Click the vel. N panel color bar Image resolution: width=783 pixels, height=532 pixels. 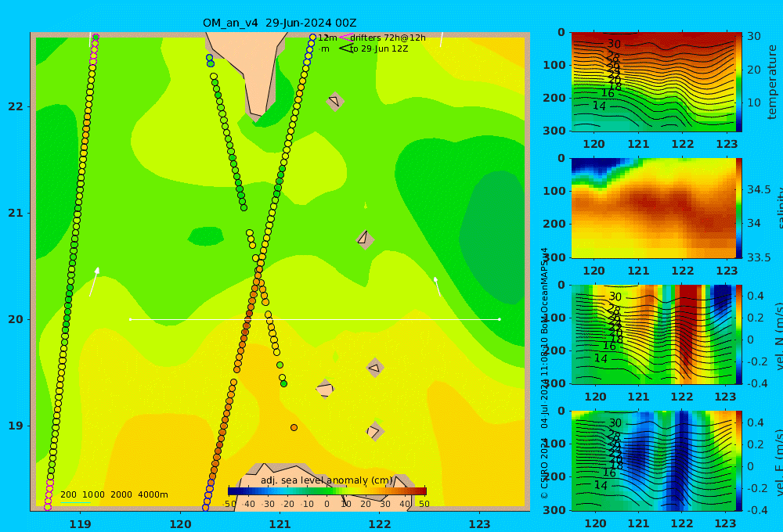[x=739, y=334]
